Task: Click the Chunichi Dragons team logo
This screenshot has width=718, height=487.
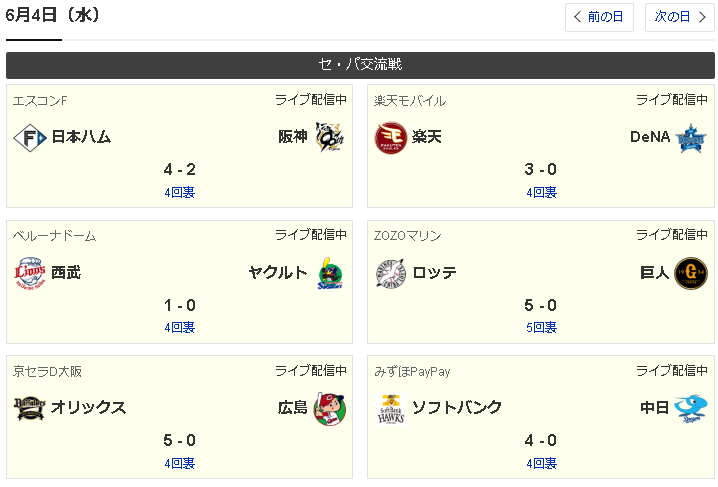Action: click(x=690, y=408)
